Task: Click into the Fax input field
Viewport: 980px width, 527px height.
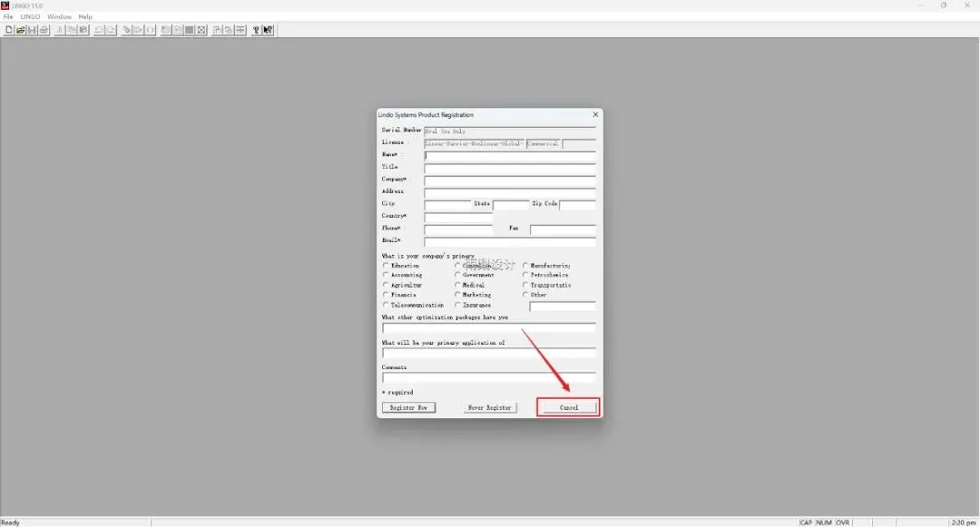Action: point(563,229)
